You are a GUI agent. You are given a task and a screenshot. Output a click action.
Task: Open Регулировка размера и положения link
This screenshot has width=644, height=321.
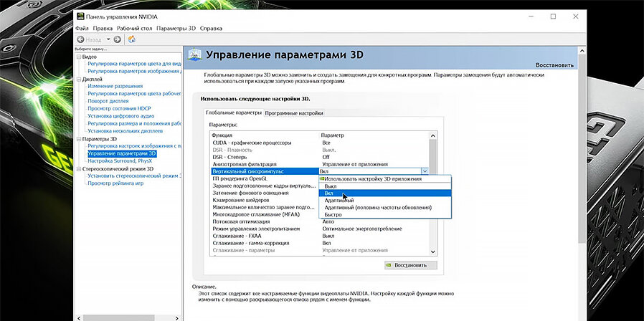[x=134, y=123]
